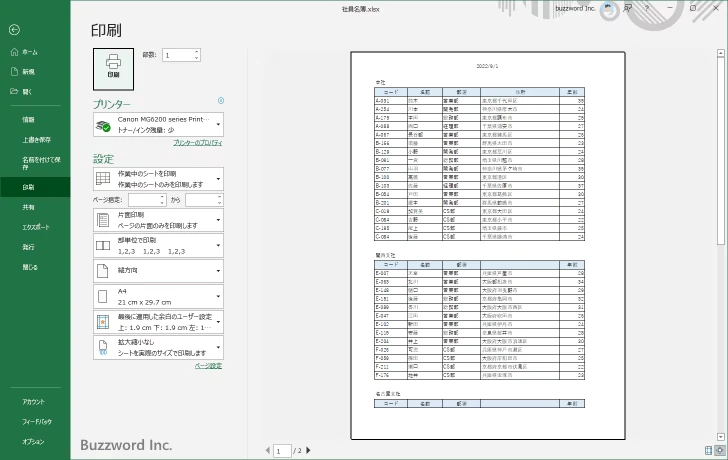Click the preview scrollbar down arrow

pyautogui.click(x=721, y=437)
